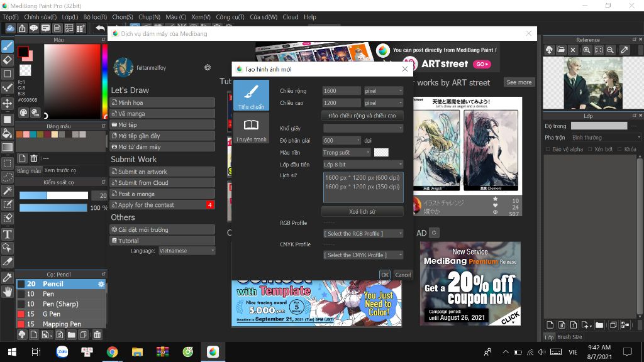Image resolution: width=644 pixels, height=362 pixels.
Task: Open Chrome from the Windows taskbar
Action: click(x=112, y=352)
